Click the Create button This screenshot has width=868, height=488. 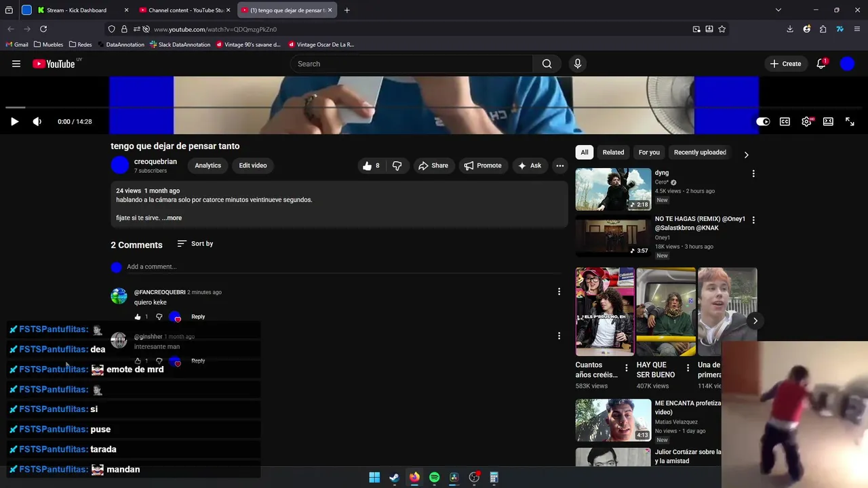(785, 64)
